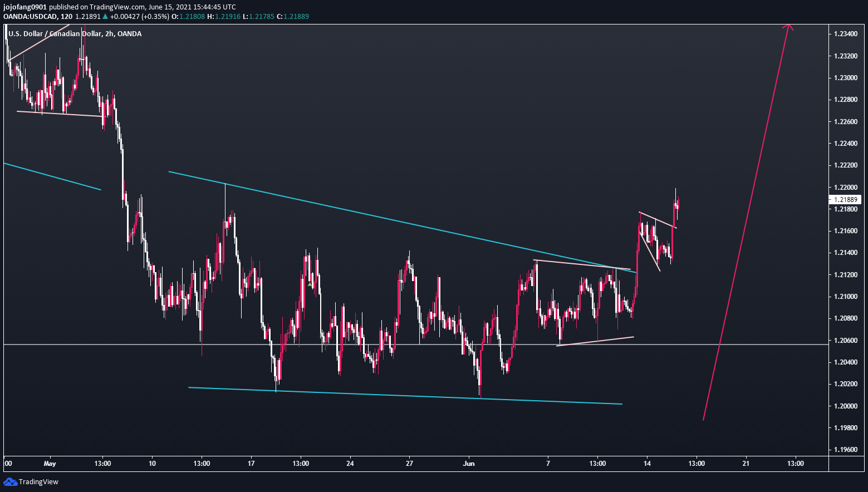Click the current price label 1.21889
Image resolution: width=868 pixels, height=492 pixels.
845,199
